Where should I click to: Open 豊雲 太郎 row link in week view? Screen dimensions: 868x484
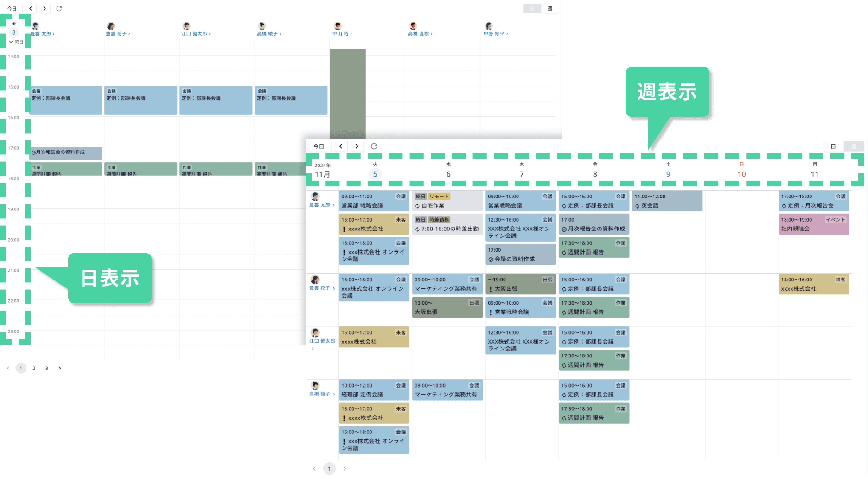click(x=322, y=205)
